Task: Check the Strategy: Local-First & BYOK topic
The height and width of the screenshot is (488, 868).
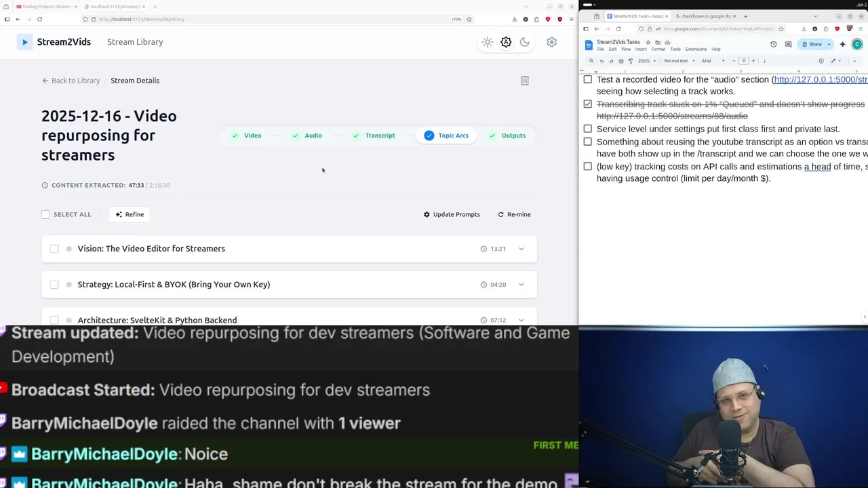Action: pos(54,285)
